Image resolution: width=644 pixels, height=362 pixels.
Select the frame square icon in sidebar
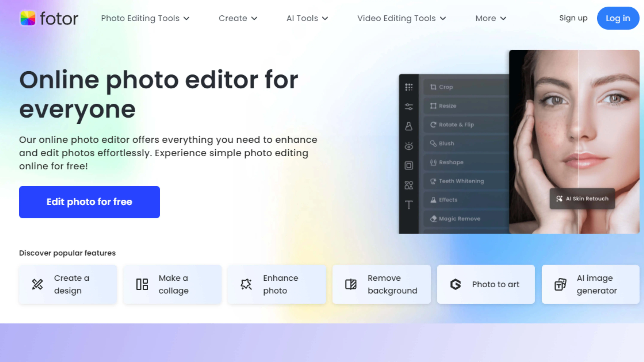click(409, 165)
